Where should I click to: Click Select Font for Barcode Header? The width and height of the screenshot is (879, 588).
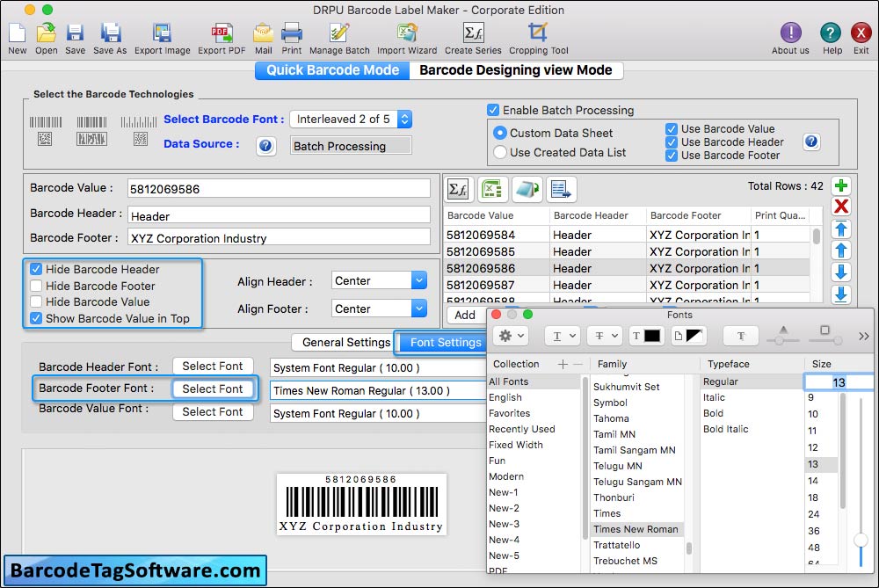pos(213,366)
